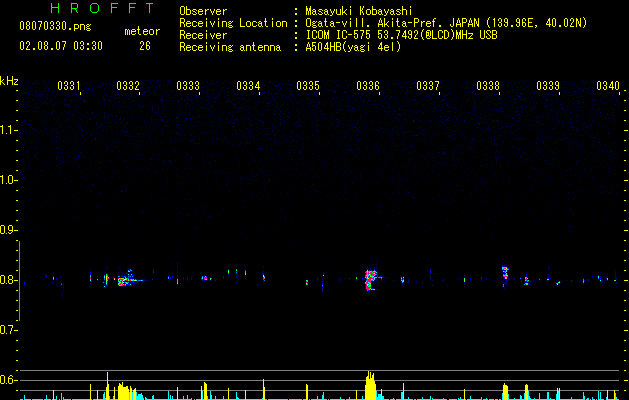Click the 0334 time marker
Image resolution: width=629 pixels, height=400 pixels.
click(x=248, y=85)
